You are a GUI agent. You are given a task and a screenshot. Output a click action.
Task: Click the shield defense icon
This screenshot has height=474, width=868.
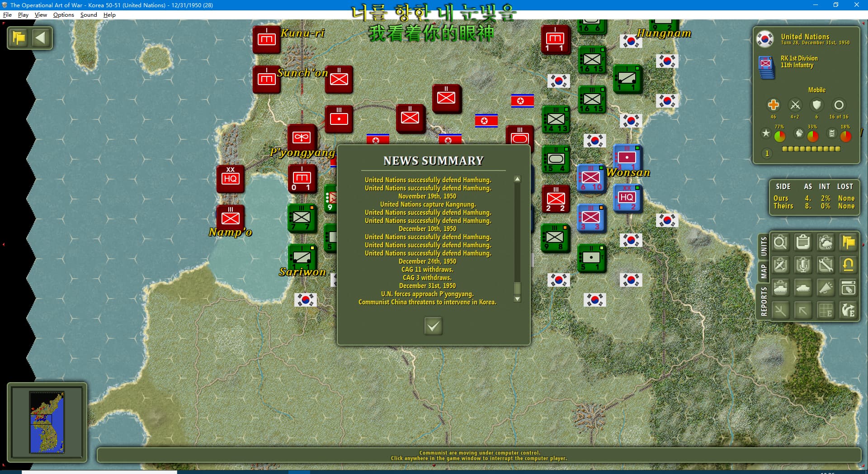coord(816,105)
